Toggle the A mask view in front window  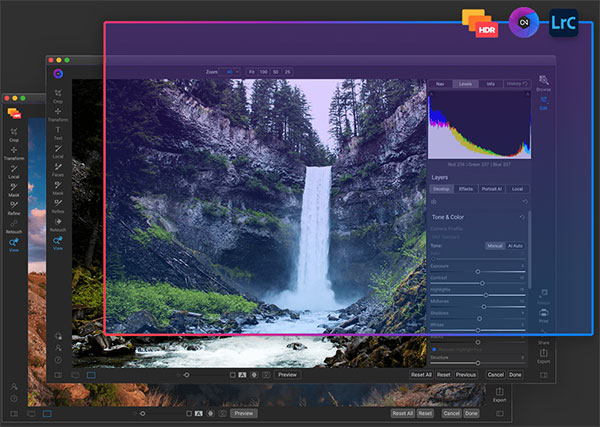click(x=242, y=375)
